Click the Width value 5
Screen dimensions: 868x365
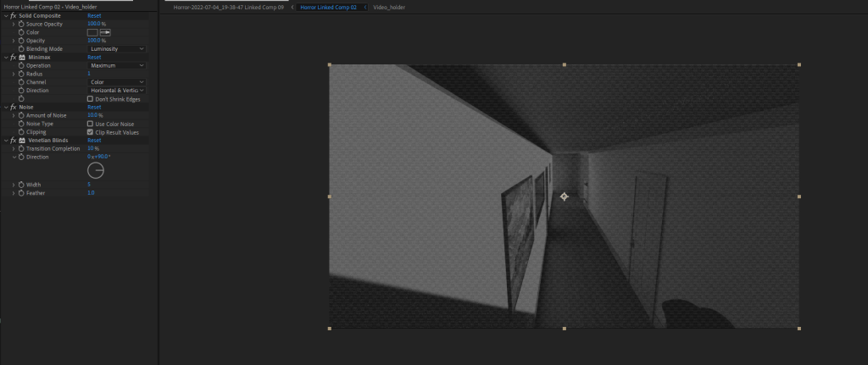(89, 185)
